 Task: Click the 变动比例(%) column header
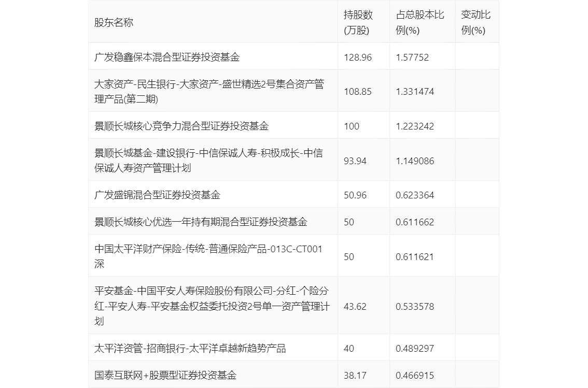475,22
